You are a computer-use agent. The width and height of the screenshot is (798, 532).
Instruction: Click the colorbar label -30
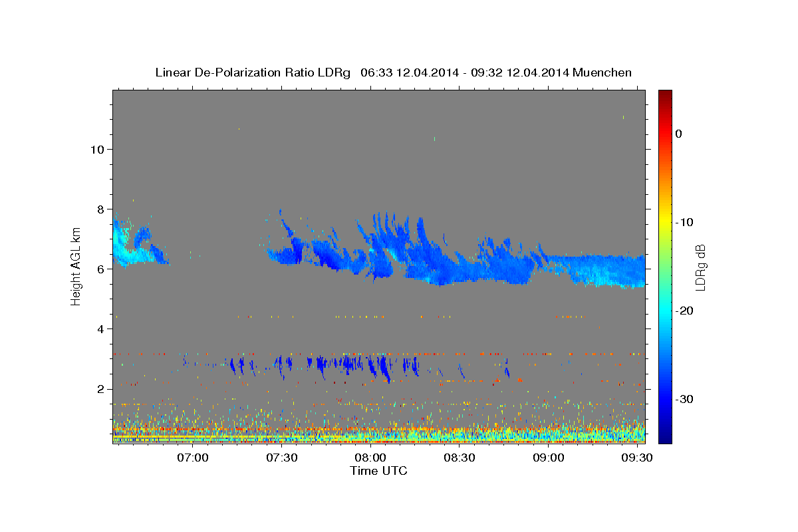(x=684, y=399)
